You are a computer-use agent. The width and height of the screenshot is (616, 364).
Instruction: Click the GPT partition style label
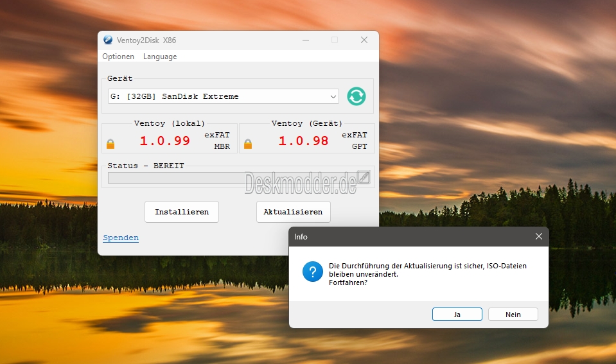click(x=360, y=146)
